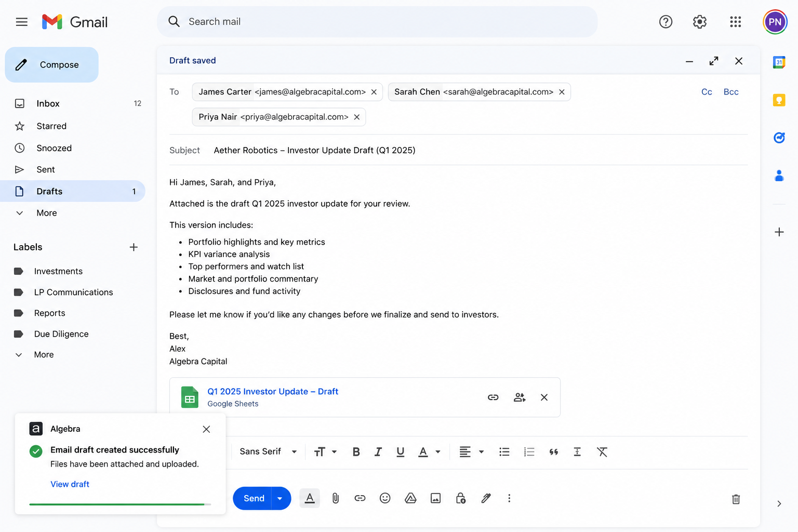Open Google Tasks side panel
This screenshot has height=532, width=798.
(779, 138)
